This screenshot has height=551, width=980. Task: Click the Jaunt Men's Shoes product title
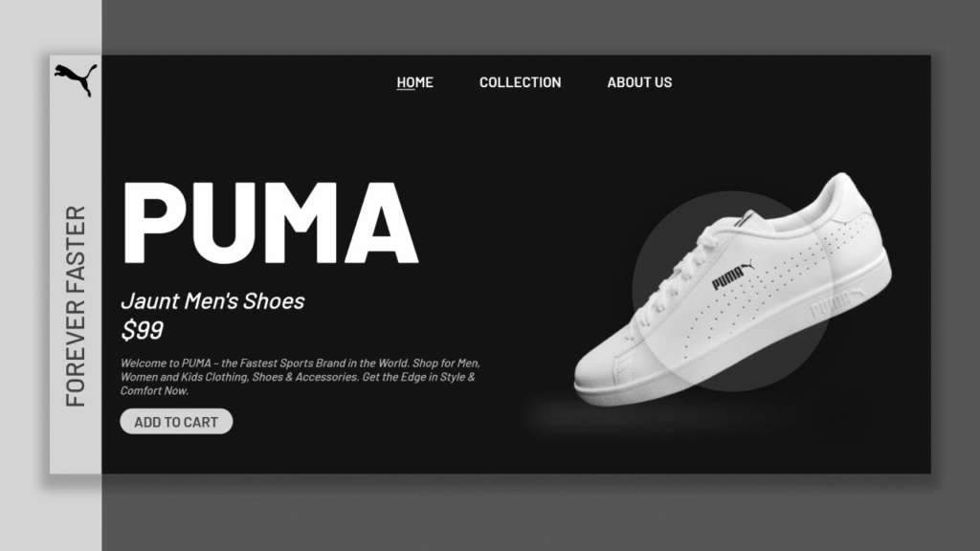pos(212,301)
